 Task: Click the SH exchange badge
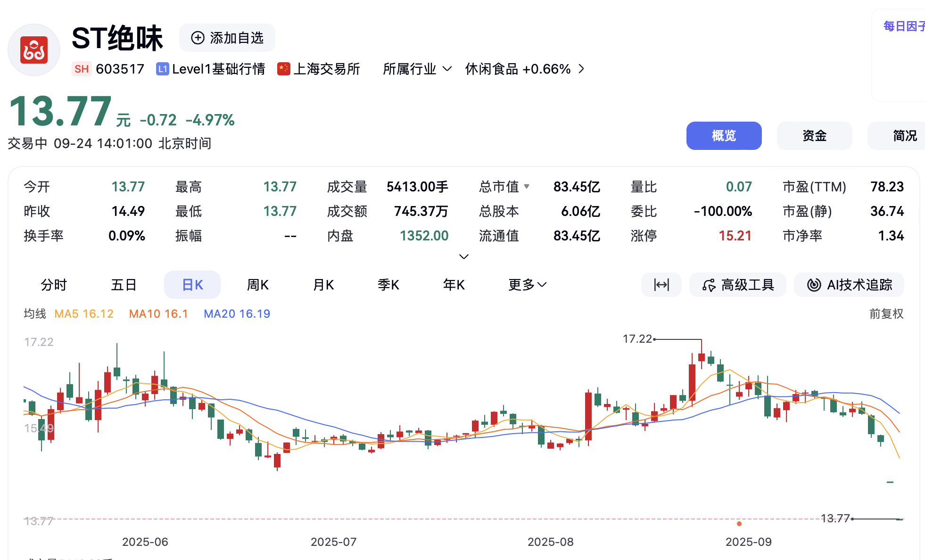81,69
